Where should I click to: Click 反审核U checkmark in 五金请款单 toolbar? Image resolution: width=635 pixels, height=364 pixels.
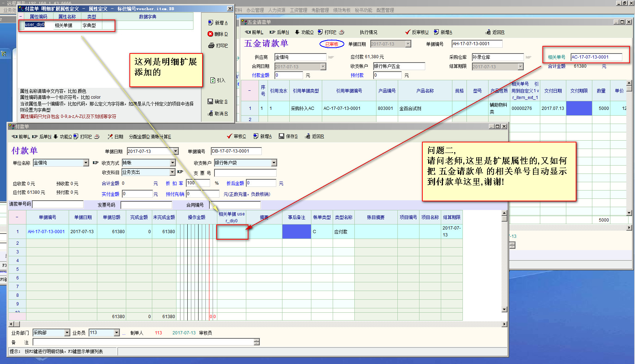coord(408,32)
